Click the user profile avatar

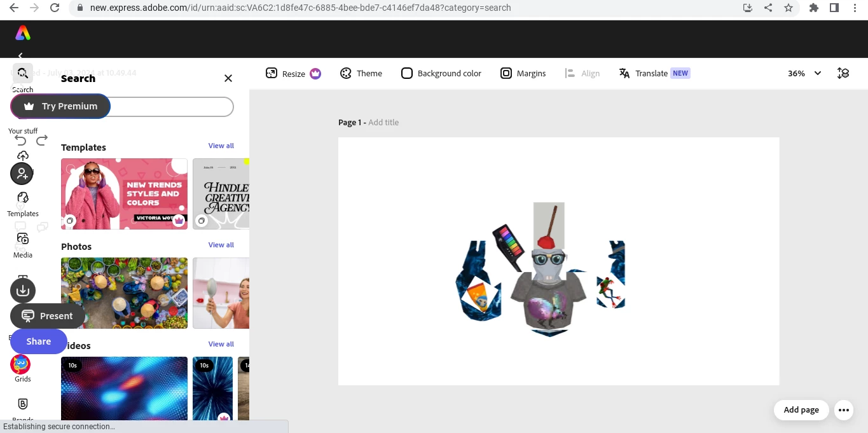coord(20,364)
